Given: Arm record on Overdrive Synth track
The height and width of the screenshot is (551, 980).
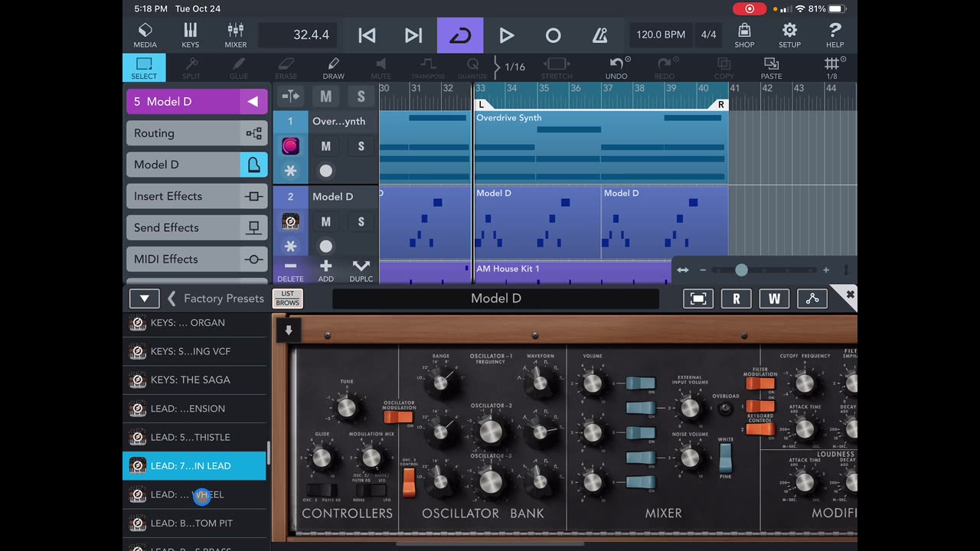Looking at the screenshot, I should (326, 171).
